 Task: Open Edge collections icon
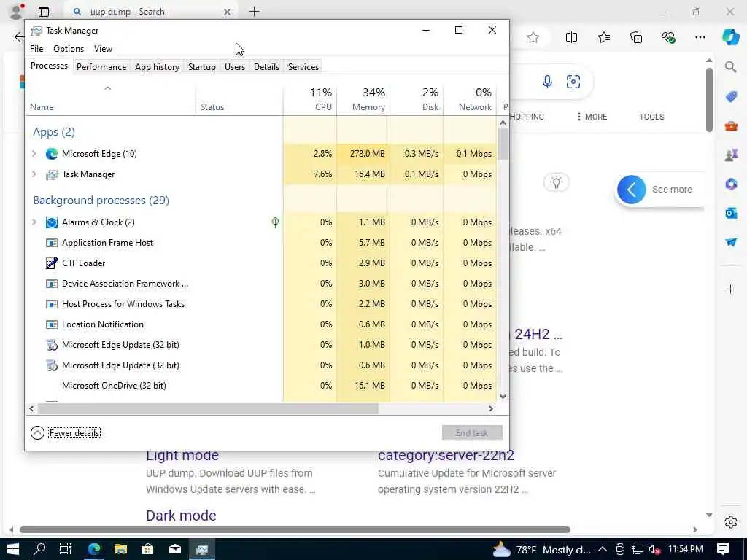point(636,38)
